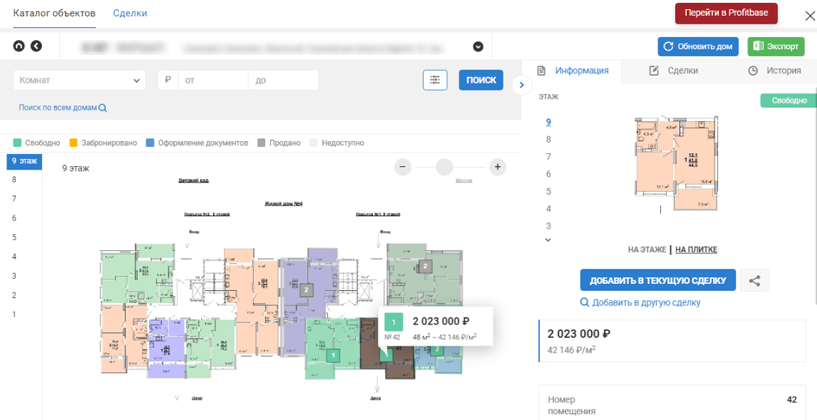817x420 pixels.
Task: Click the Свободно status badge
Action: click(x=789, y=101)
